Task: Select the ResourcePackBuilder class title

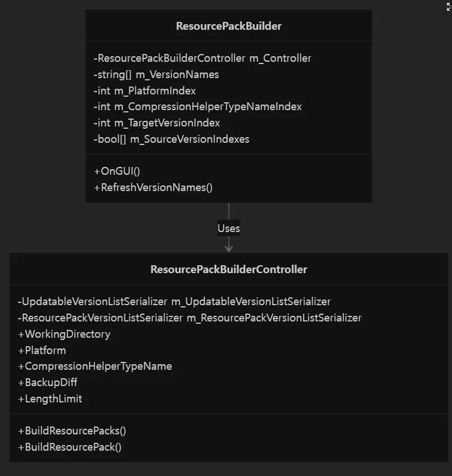Action: (x=229, y=26)
